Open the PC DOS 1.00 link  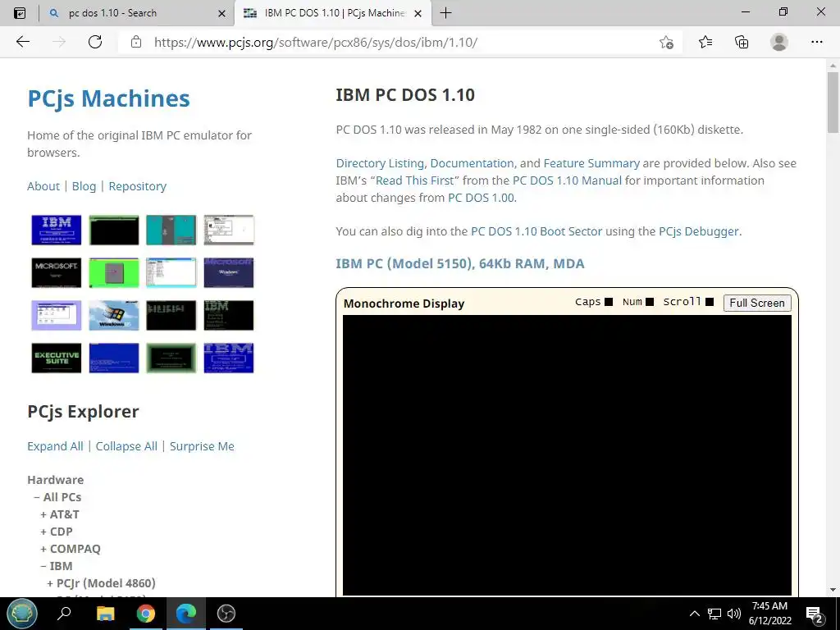481,197
